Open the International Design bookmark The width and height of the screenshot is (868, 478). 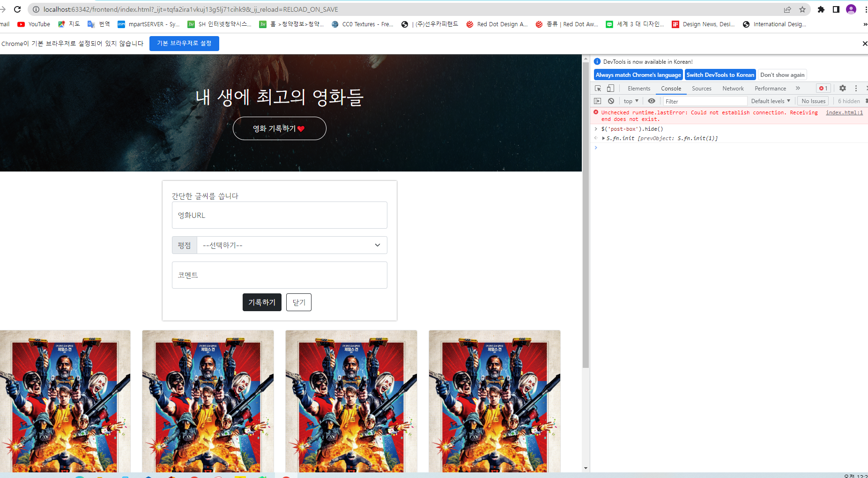[775, 24]
